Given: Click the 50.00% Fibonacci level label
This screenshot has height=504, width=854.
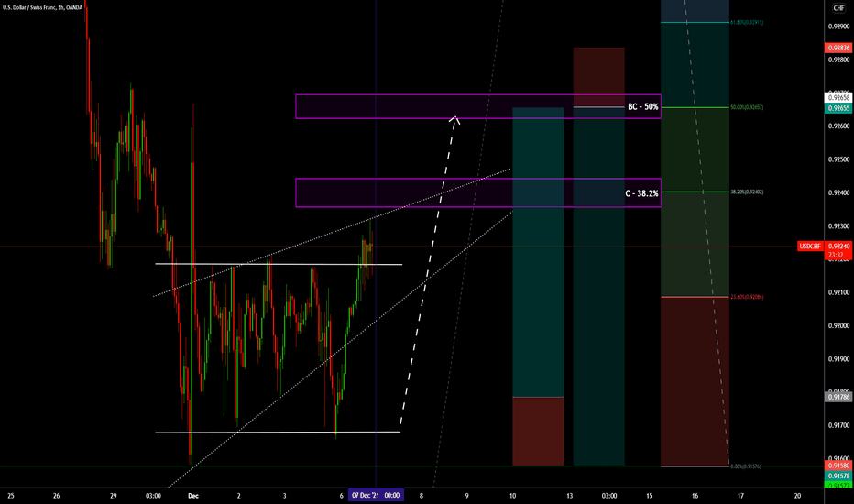Looking at the screenshot, I should click(x=747, y=107).
